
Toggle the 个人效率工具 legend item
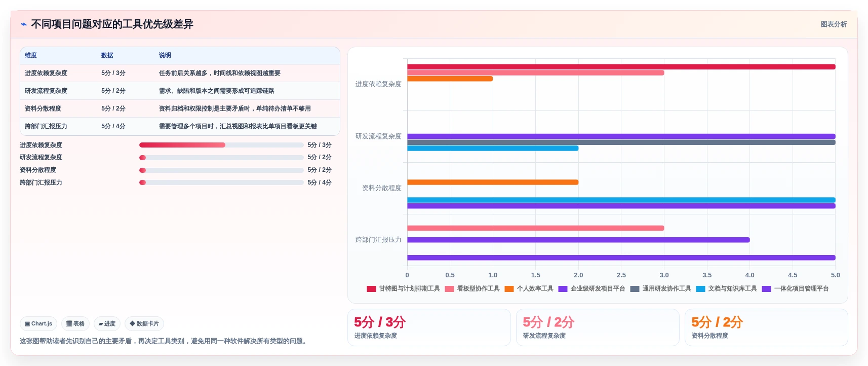pyautogui.click(x=529, y=289)
